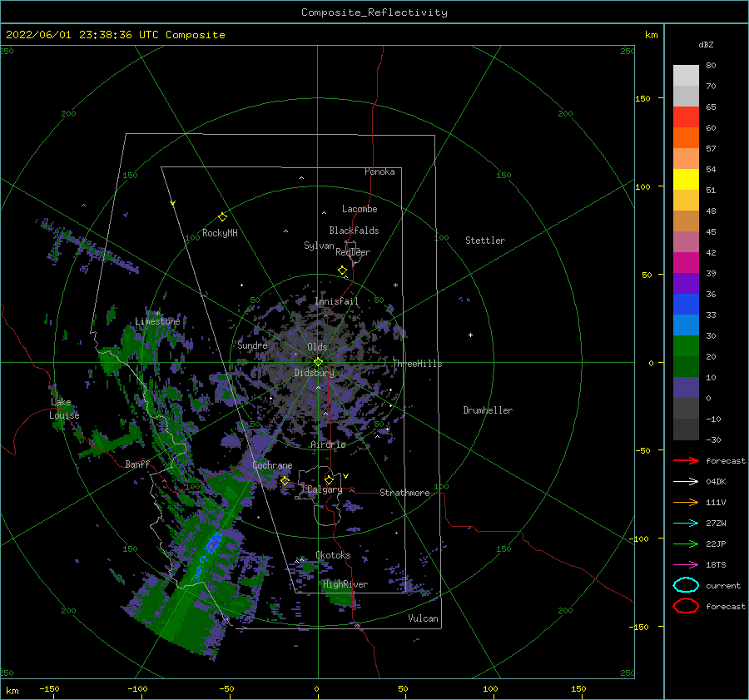This screenshot has width=749, height=700.
Task: Select the white 04DK arrow legend icon
Action: 686,481
